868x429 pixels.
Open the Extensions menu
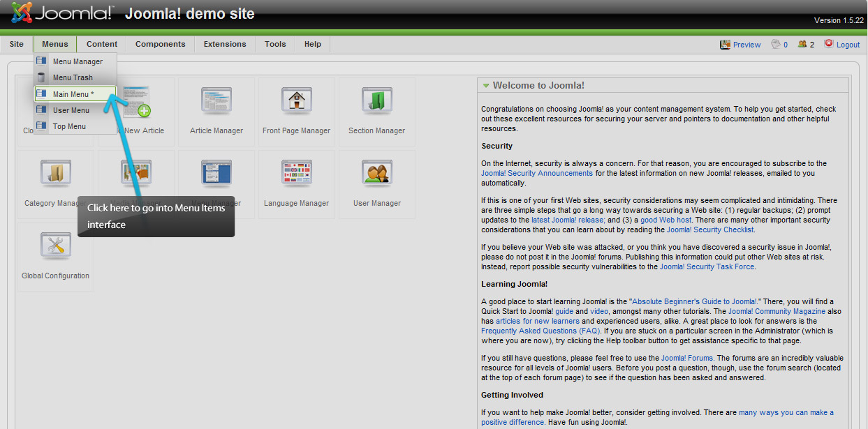coord(225,44)
